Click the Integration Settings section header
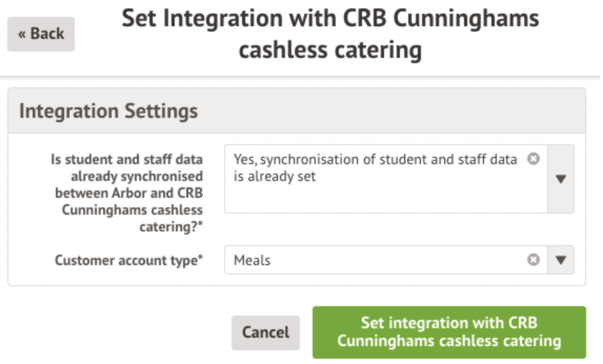Screen dimensions: 603x364 tap(108, 111)
